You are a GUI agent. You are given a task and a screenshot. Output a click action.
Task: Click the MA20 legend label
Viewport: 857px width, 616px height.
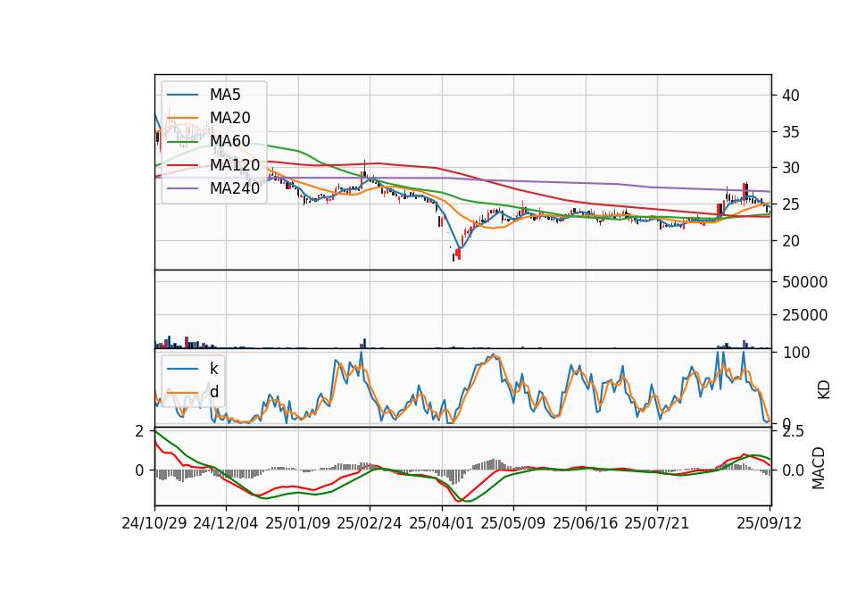(229, 118)
